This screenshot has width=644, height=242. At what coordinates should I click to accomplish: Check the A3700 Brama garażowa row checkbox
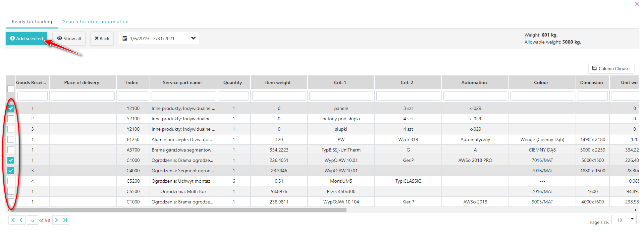click(x=11, y=150)
